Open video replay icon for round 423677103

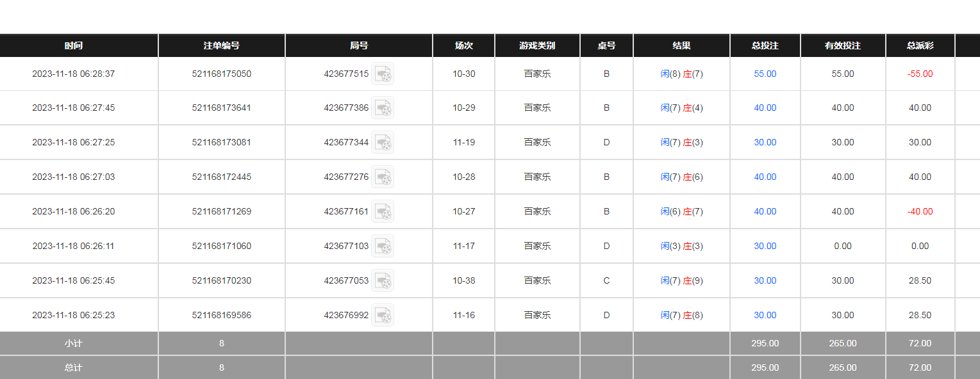click(x=383, y=246)
